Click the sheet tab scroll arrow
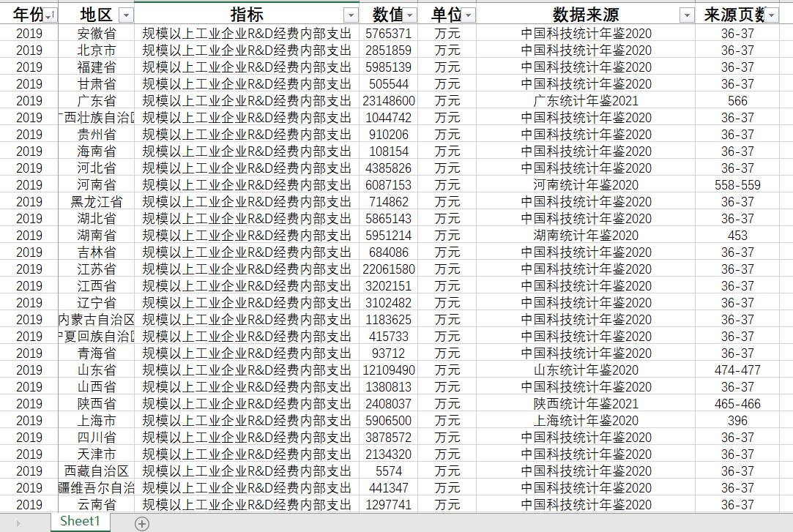The height and width of the screenshot is (532, 793). pyautogui.click(x=18, y=523)
